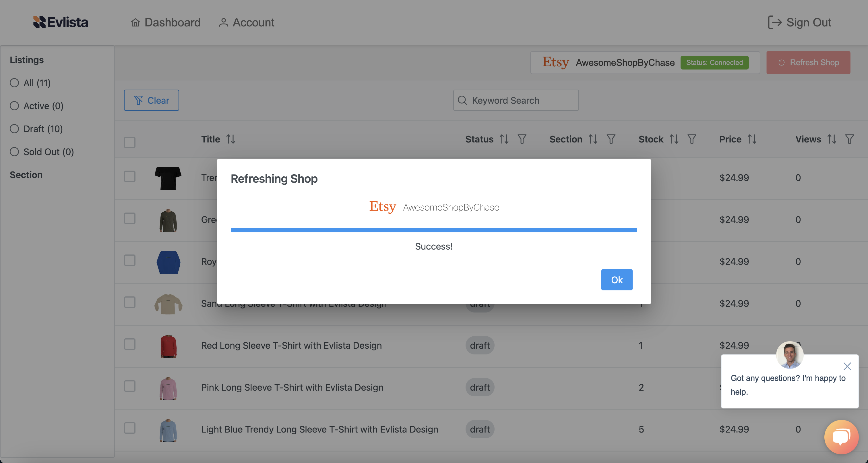Click the royal blue shirt thumbnail

(x=168, y=262)
